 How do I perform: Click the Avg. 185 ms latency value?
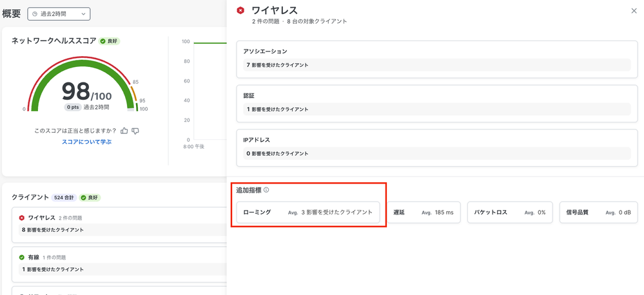point(438,213)
